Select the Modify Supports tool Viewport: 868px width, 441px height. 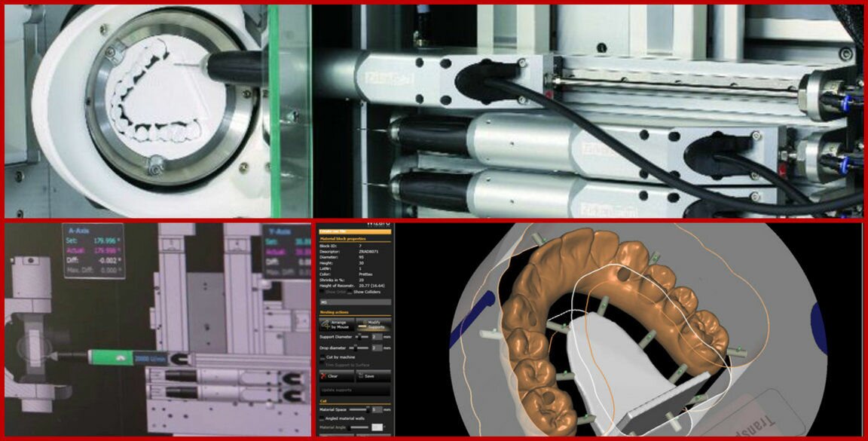coord(373,323)
